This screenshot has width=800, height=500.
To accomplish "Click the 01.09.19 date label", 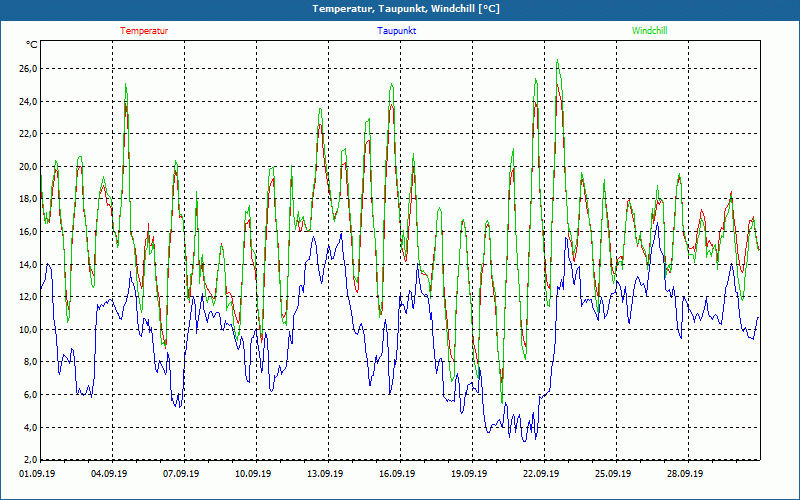I will coord(37,473).
